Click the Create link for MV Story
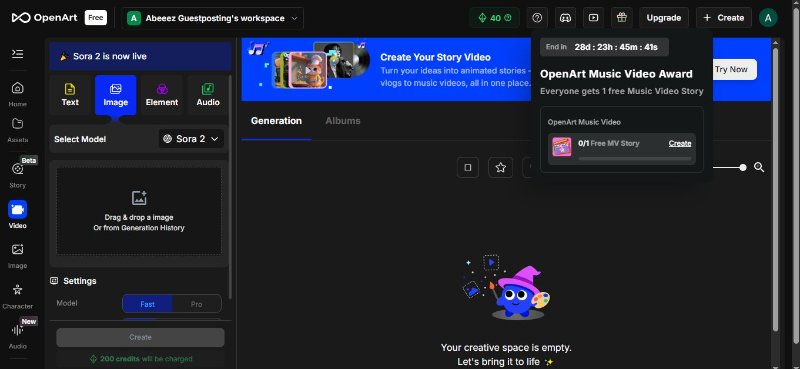The width and height of the screenshot is (800, 369). click(x=680, y=143)
